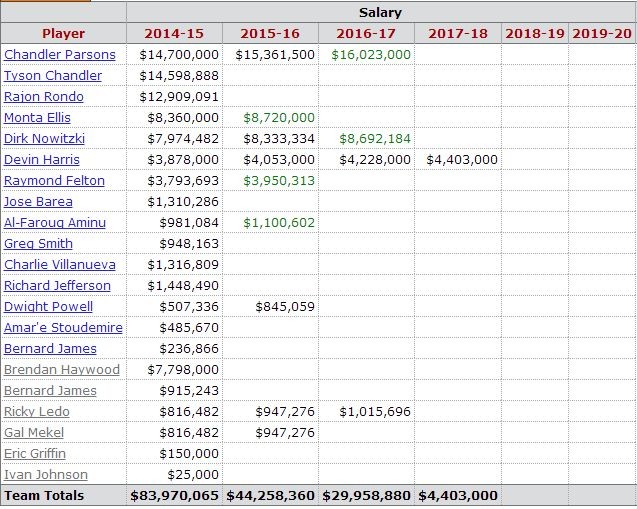Select the team total $4,403,000 cell

click(x=458, y=496)
